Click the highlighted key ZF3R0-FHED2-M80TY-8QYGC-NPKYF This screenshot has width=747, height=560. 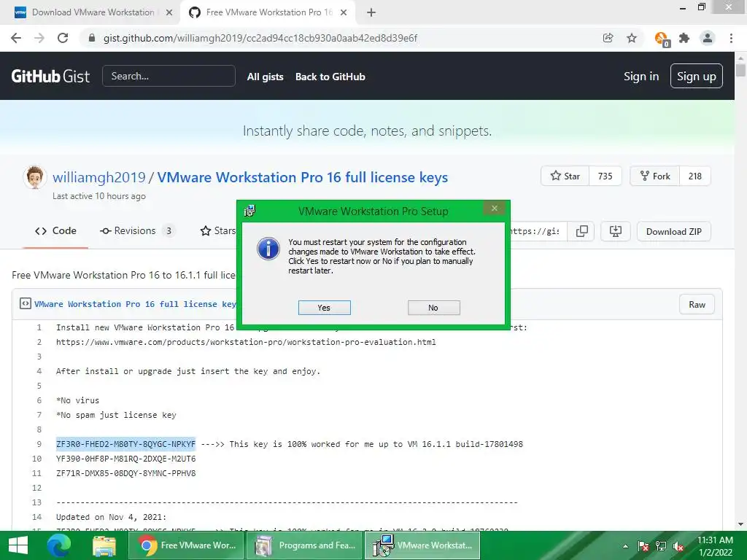[125, 444]
